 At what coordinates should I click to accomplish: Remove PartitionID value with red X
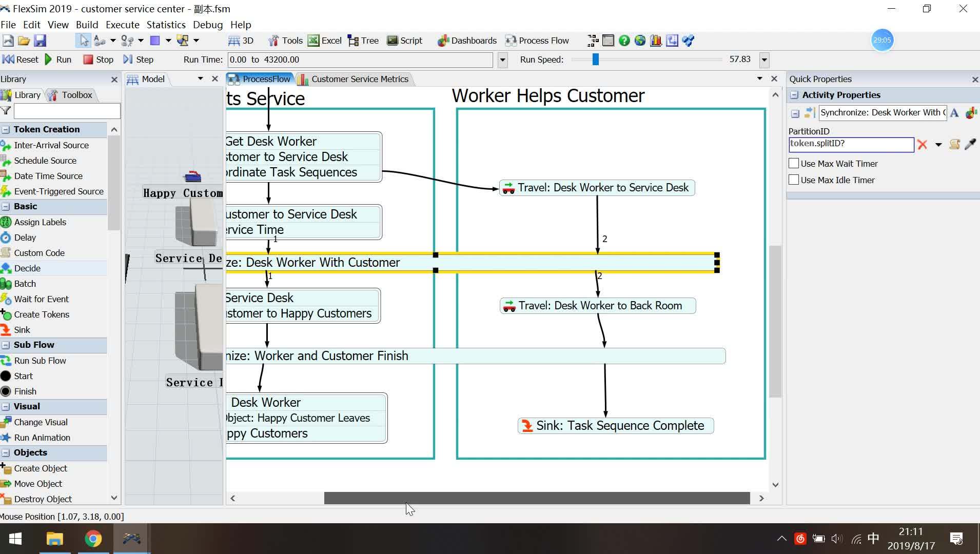922,145
